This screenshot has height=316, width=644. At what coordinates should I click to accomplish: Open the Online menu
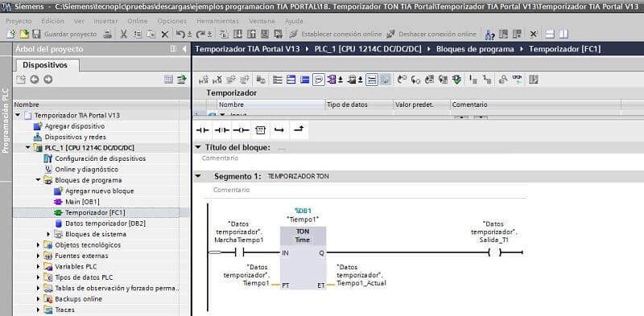pyautogui.click(x=137, y=21)
